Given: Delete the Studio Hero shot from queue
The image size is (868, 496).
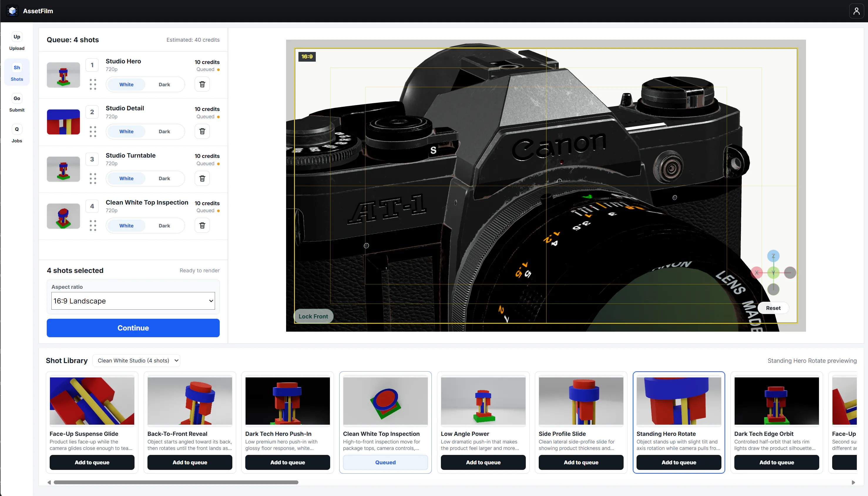Looking at the screenshot, I should pyautogui.click(x=202, y=84).
